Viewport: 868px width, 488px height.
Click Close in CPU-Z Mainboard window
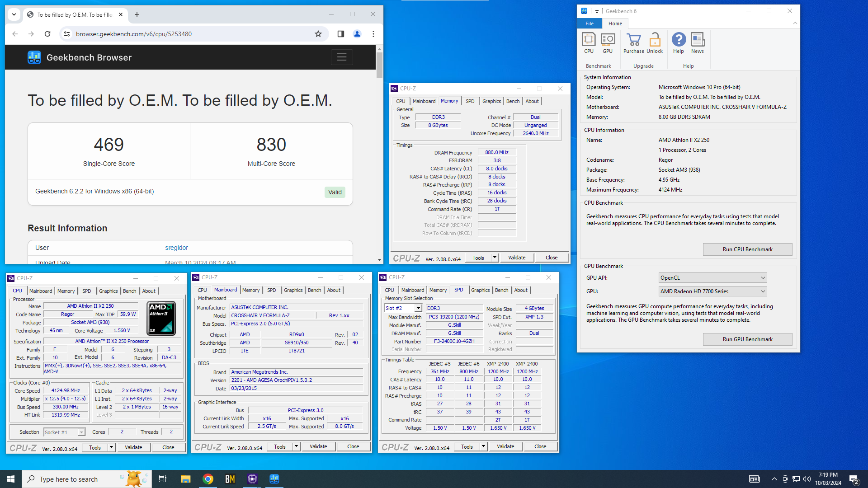click(x=353, y=446)
